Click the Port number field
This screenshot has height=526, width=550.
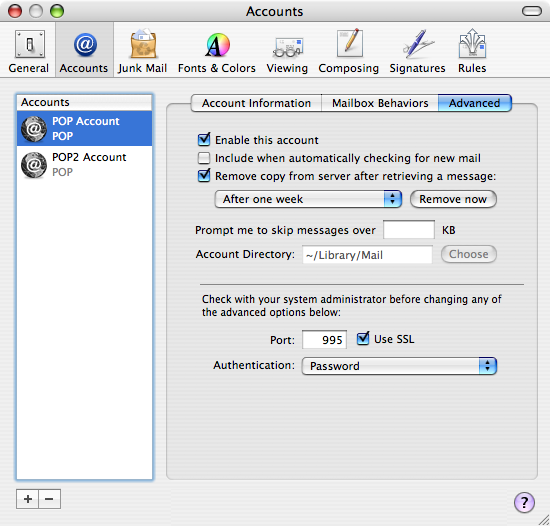pos(324,339)
